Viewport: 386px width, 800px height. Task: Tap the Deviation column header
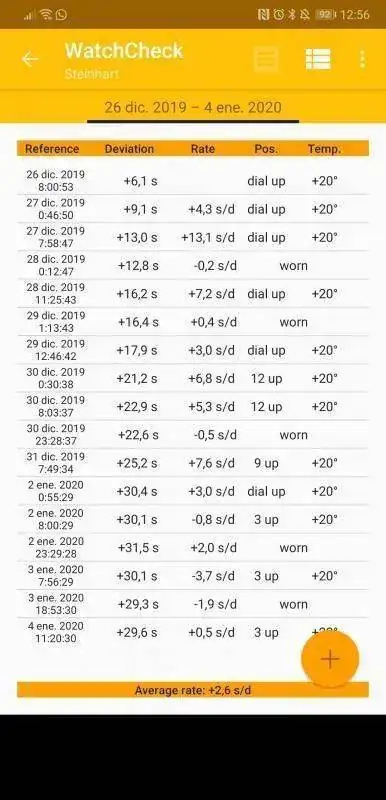(129, 149)
